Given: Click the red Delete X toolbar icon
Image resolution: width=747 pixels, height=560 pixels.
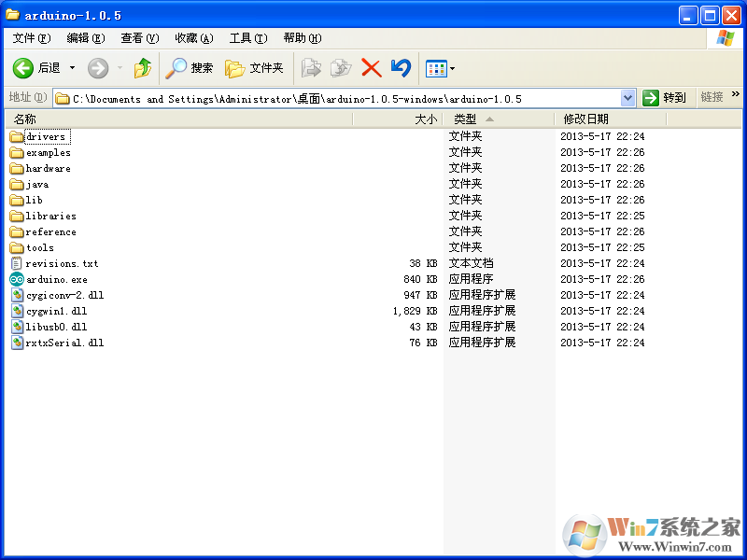Looking at the screenshot, I should (x=371, y=68).
